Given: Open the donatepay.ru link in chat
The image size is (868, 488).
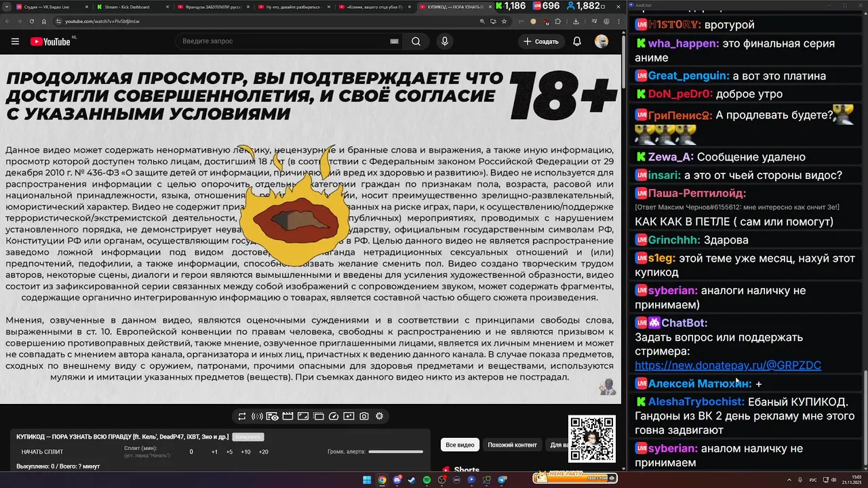Looking at the screenshot, I should point(728,365).
